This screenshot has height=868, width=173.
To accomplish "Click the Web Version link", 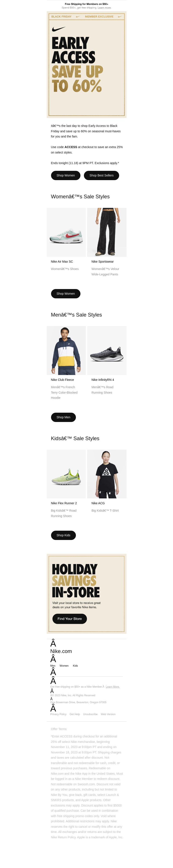I will click(108, 714).
